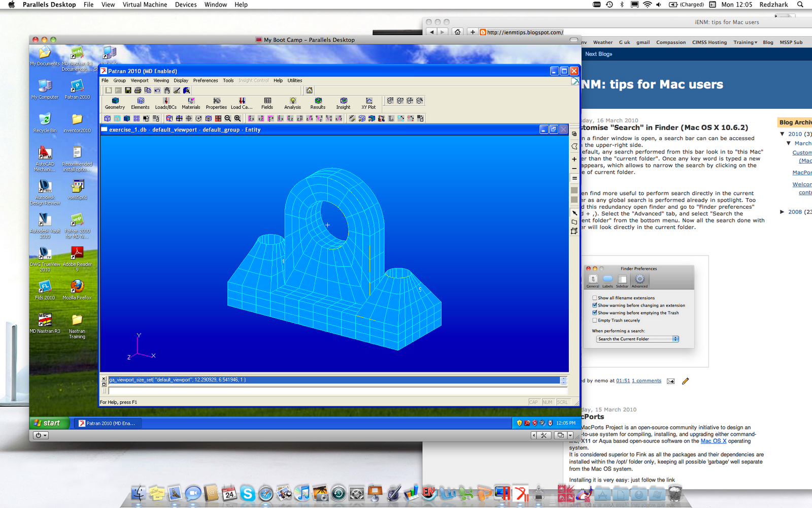This screenshot has height=508, width=812.
Task: Open the Materials application
Action: click(x=191, y=103)
